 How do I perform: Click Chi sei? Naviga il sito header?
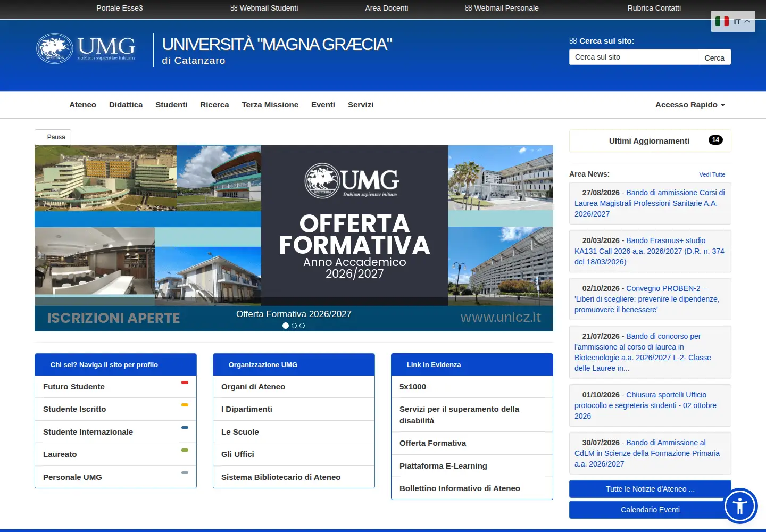115,364
